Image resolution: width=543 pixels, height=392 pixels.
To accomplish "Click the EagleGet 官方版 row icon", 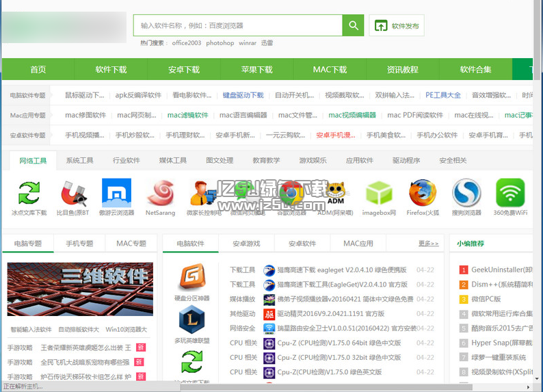I will pyautogui.click(x=269, y=285).
